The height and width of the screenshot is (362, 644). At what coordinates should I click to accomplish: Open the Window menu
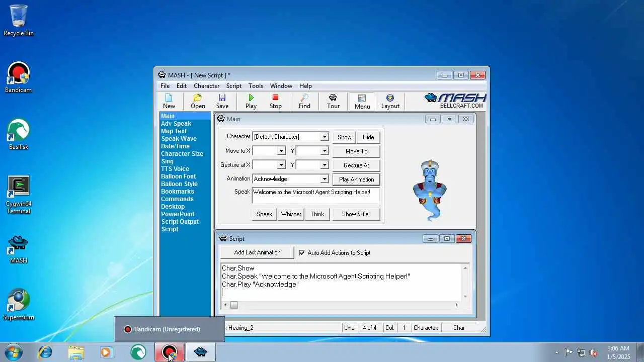(281, 86)
